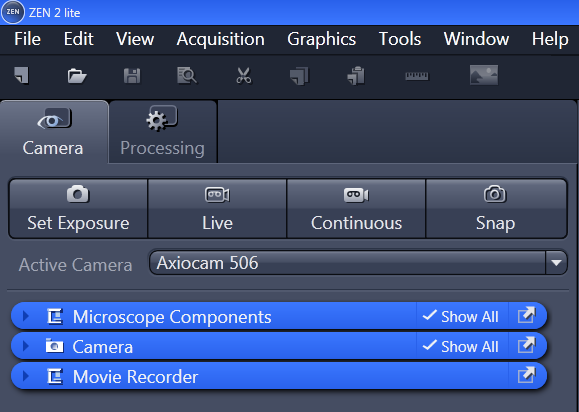579x412 pixels.
Task: Switch to the Processing tab
Action: click(x=162, y=132)
